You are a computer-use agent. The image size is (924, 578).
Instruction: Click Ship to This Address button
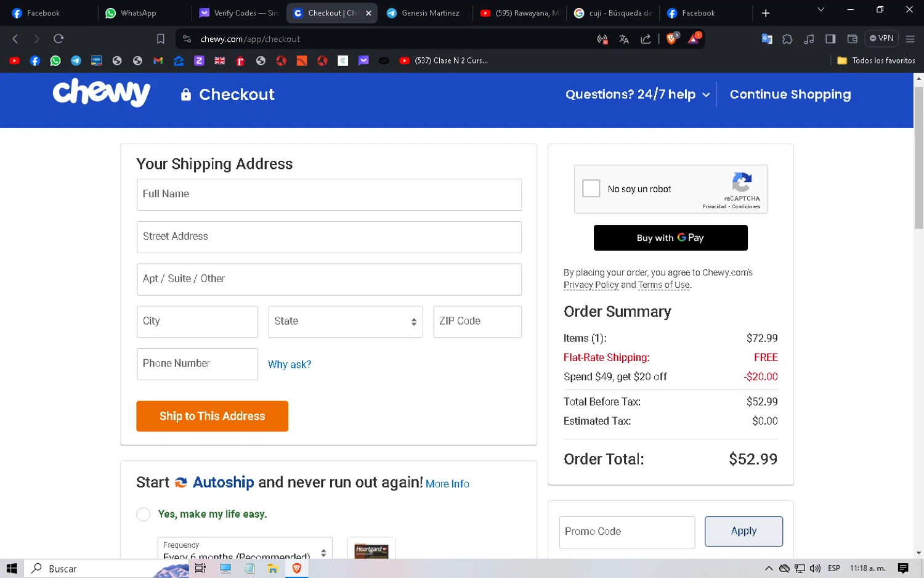(x=212, y=416)
